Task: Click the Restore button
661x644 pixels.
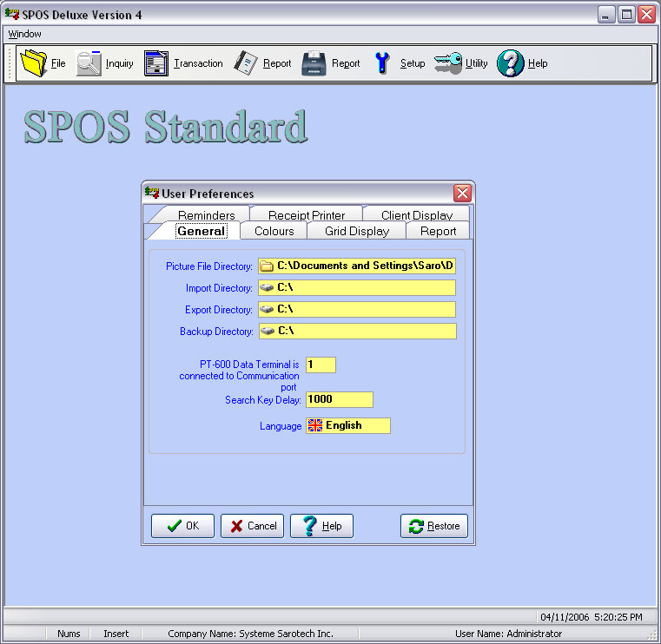Action: [434, 526]
